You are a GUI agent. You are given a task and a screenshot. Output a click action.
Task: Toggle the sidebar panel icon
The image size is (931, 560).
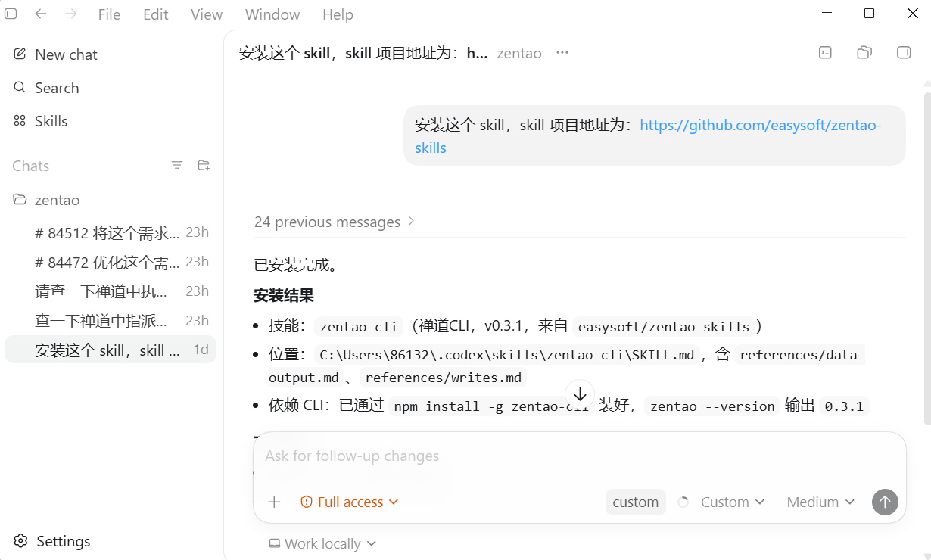[11, 14]
